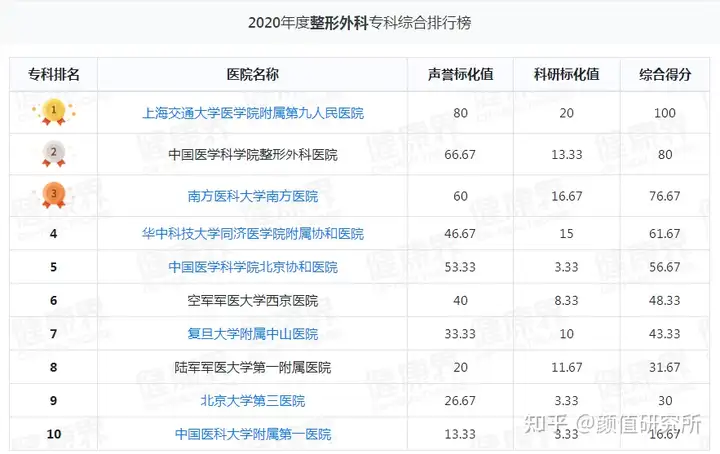720x454 pixels.
Task: Click rank number 6
Action: click(x=54, y=301)
